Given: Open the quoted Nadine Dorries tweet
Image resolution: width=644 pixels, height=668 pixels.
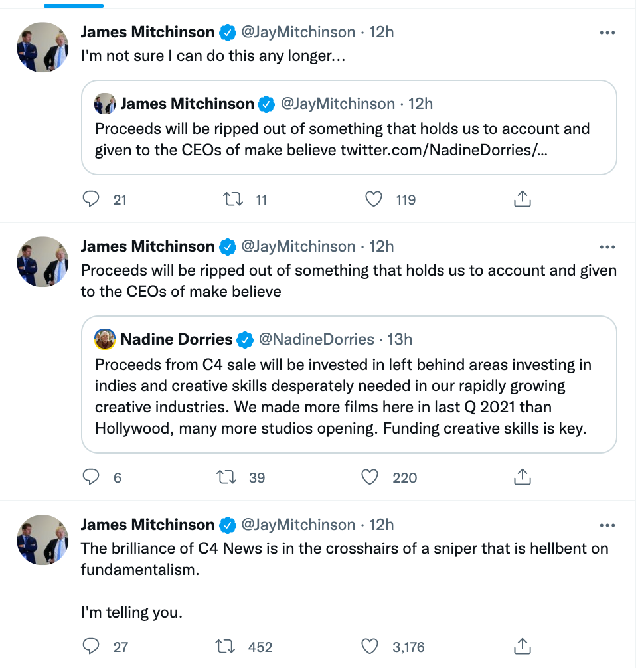Looking at the screenshot, I should click(x=349, y=396).
